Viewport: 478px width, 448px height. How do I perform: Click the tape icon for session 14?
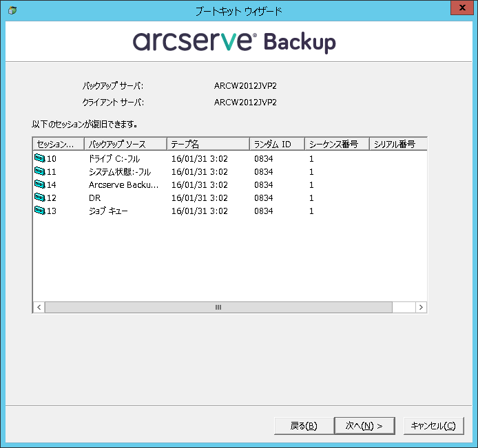coord(40,184)
